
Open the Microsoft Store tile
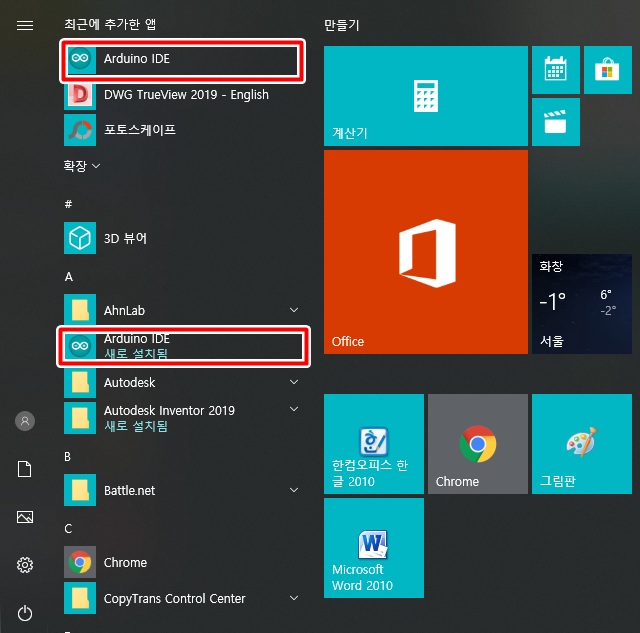(608, 70)
